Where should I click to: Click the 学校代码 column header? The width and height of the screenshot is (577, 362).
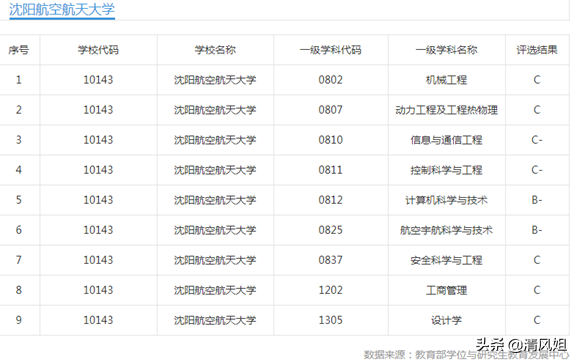point(98,50)
